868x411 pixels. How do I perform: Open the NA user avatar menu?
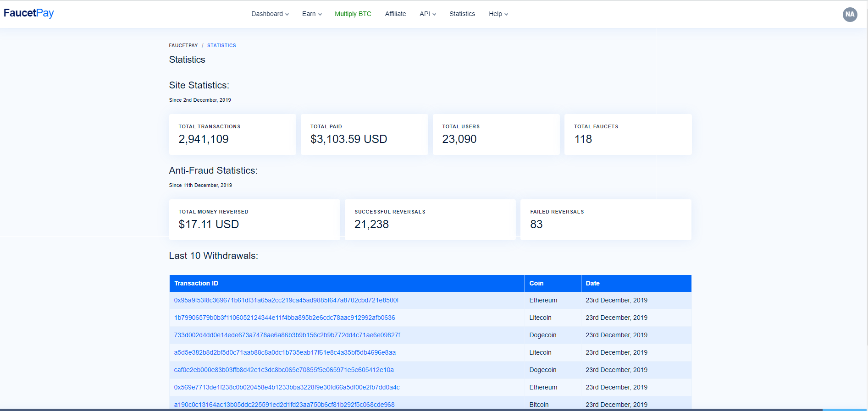tap(850, 14)
